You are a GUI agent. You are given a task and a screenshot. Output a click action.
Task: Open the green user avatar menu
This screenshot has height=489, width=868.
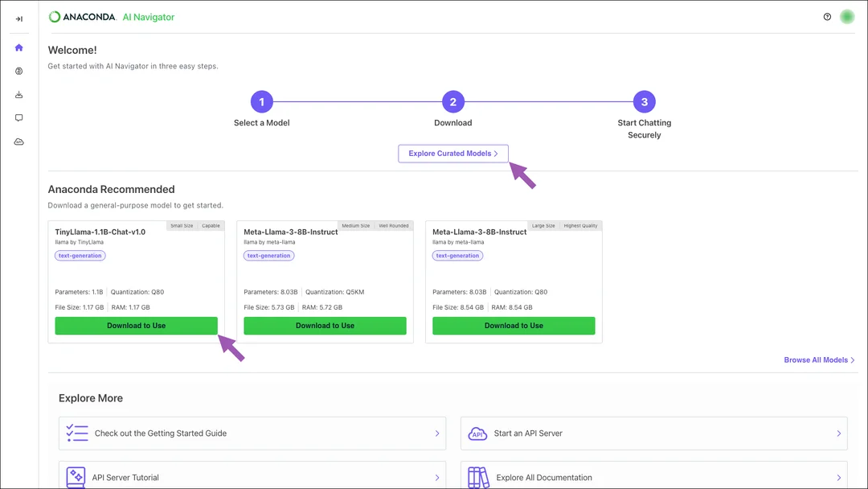click(x=847, y=17)
